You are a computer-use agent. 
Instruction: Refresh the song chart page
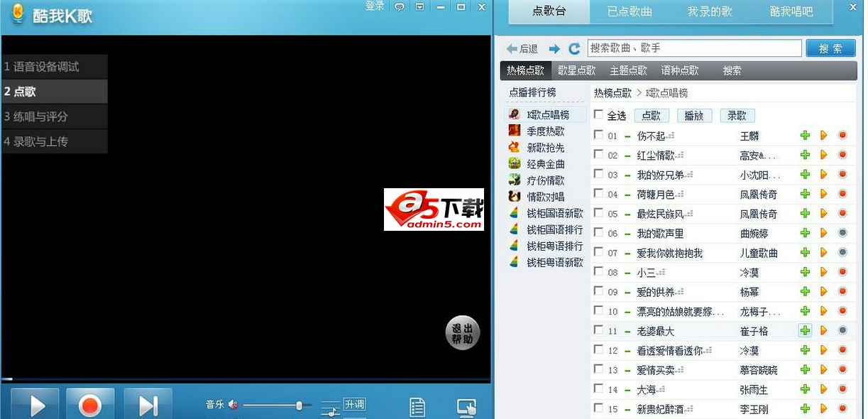[x=574, y=48]
